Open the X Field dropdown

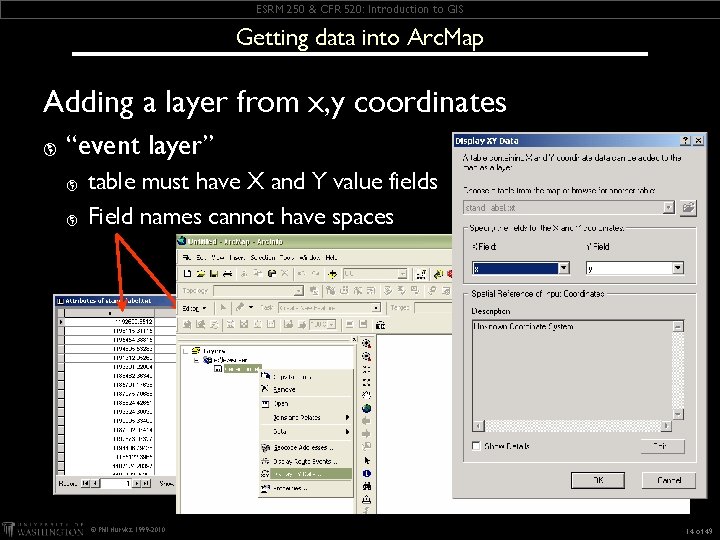click(x=564, y=268)
